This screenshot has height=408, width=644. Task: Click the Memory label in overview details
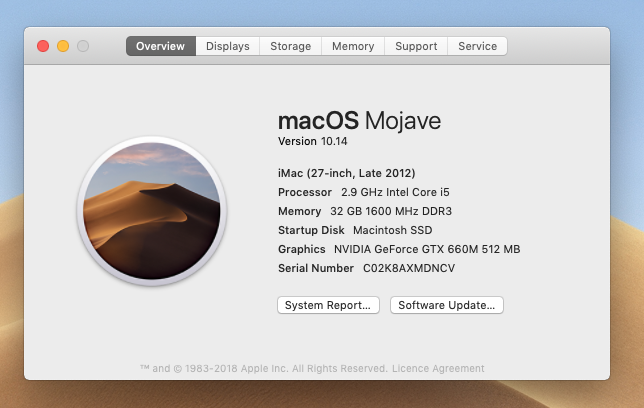[299, 211]
